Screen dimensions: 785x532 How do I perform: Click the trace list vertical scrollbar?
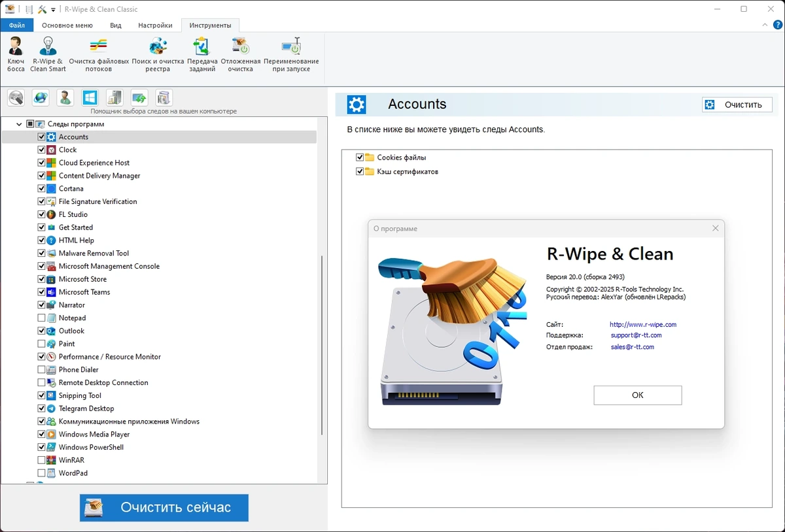tap(322, 345)
